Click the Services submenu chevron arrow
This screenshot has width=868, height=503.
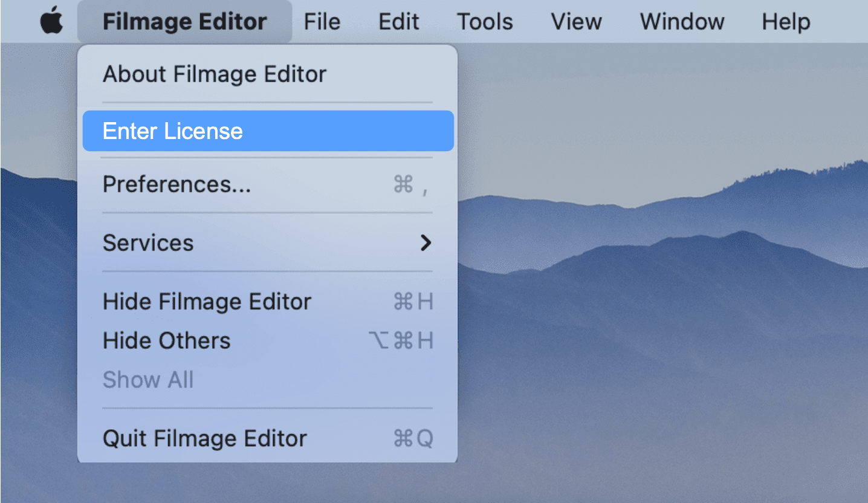coord(426,242)
